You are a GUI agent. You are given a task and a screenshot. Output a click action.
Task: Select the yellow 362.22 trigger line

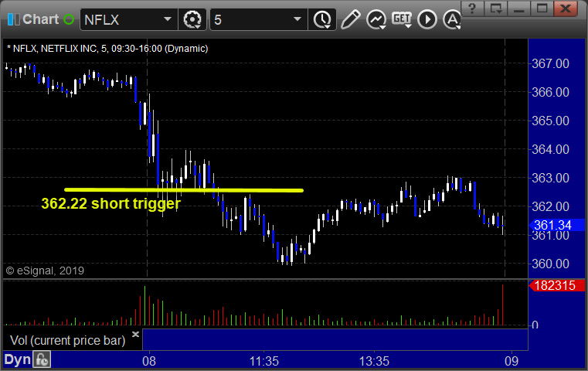coord(184,190)
